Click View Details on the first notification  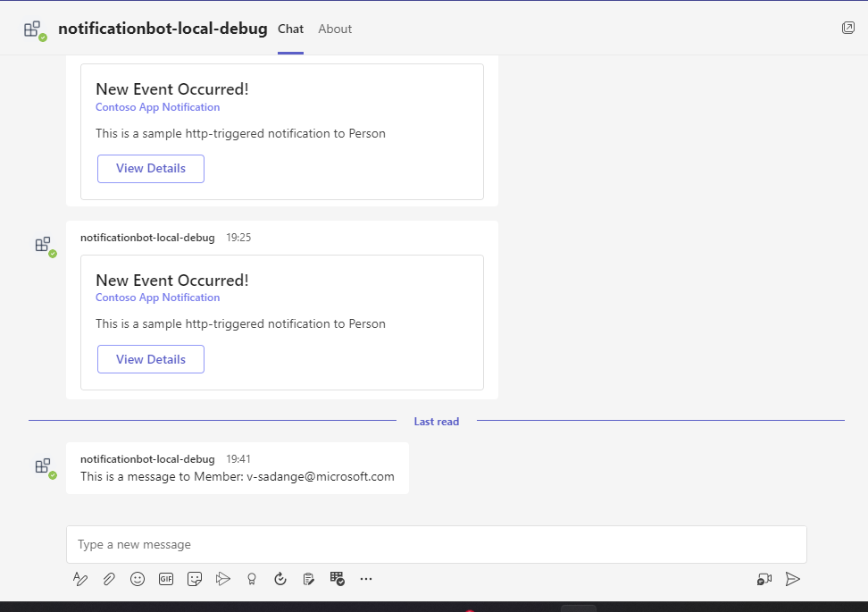(150, 168)
